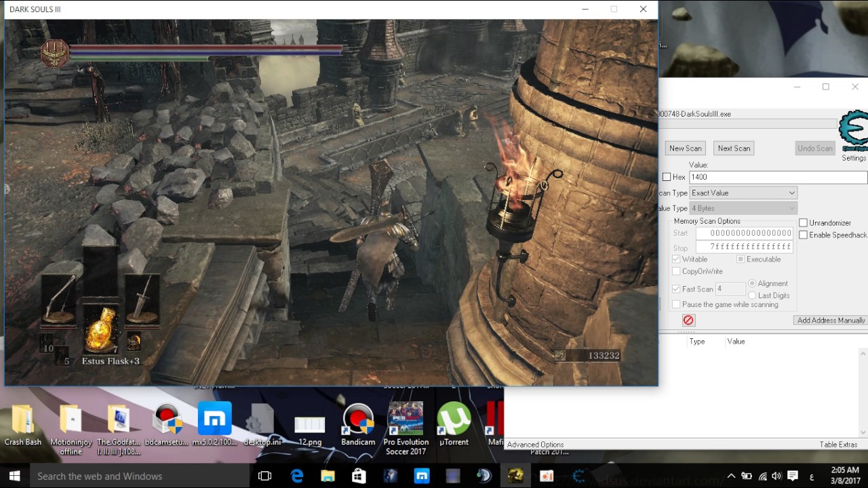Open Cheat Engine Settings label

coord(854,158)
